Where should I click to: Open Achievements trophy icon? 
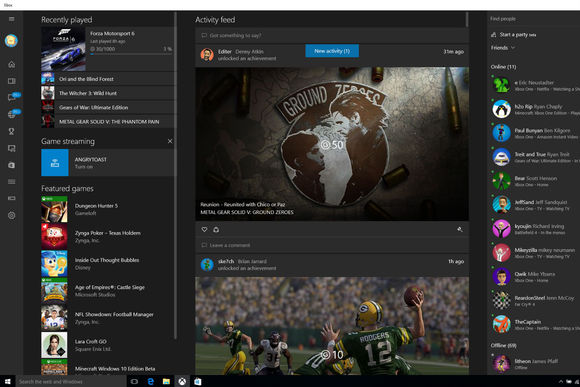click(11, 131)
